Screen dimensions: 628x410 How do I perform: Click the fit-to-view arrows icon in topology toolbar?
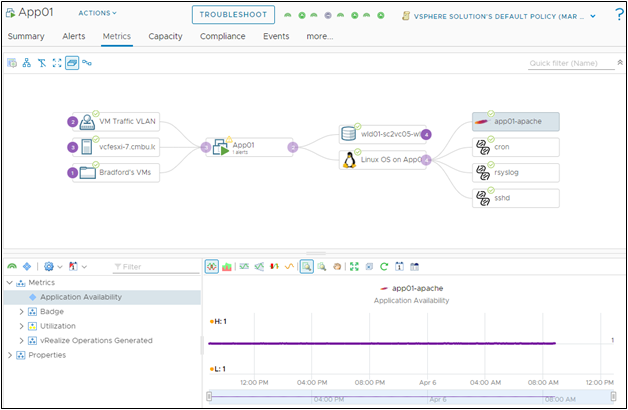(x=57, y=63)
